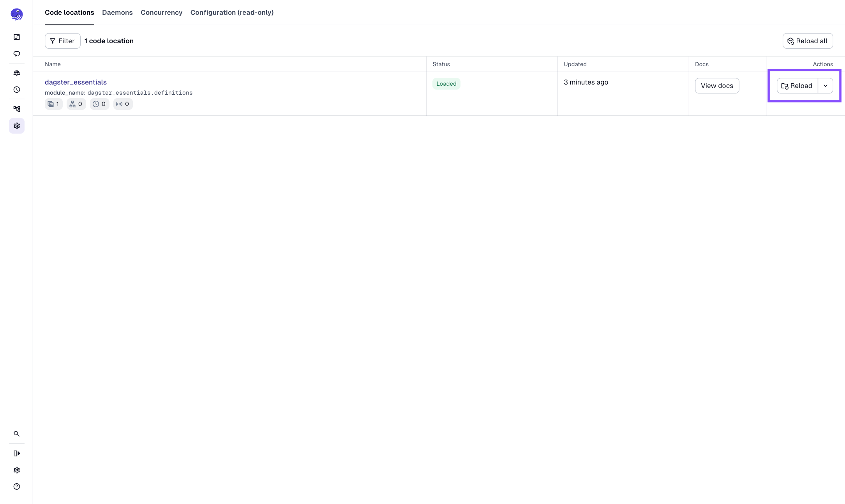This screenshot has height=504, width=845.
Task: Switch to the Concurrency tab
Action: [161, 12]
